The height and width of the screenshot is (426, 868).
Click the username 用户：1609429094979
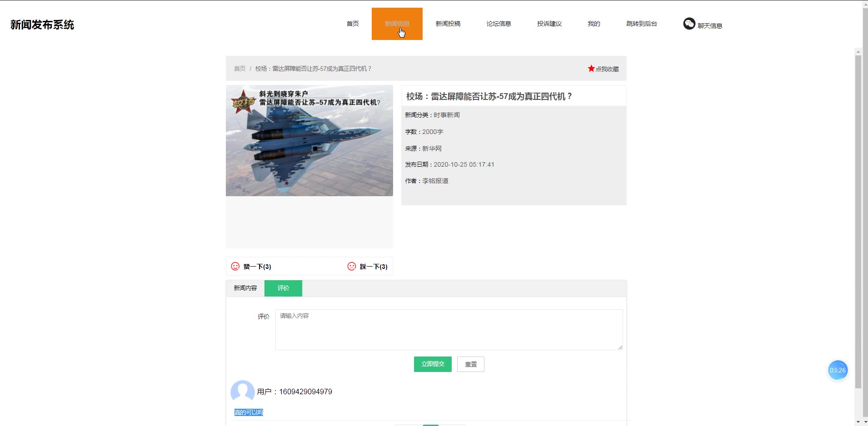(294, 391)
